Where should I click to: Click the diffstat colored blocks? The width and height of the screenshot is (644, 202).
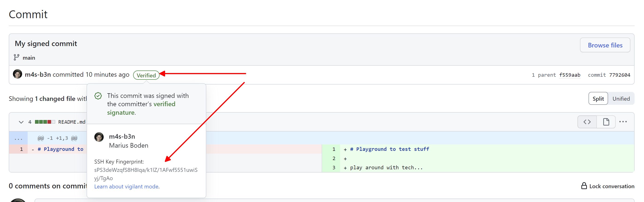pos(45,122)
